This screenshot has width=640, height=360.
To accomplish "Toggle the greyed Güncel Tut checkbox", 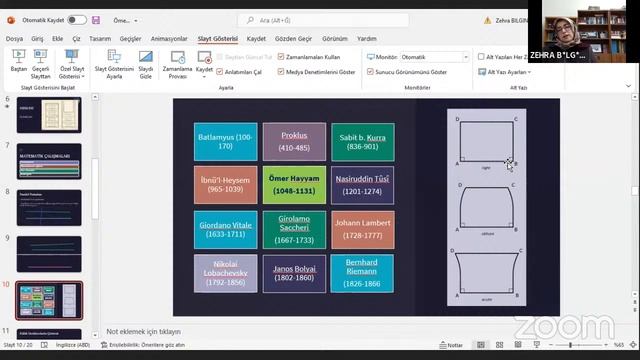I will tap(220, 57).
